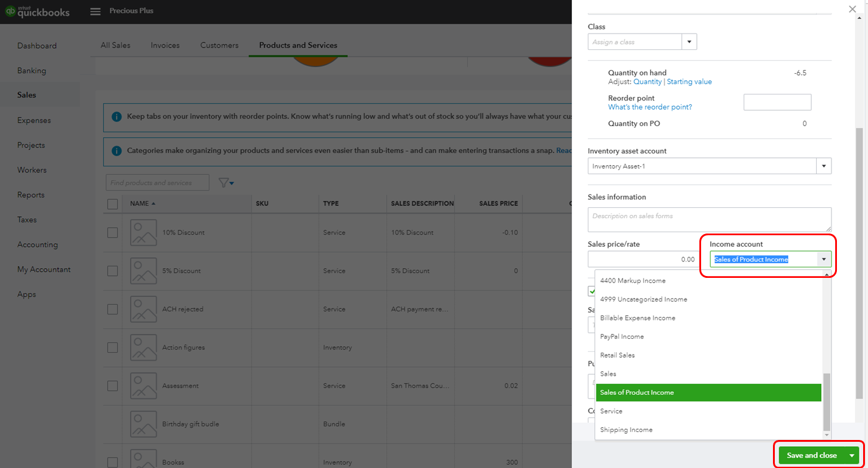Open the Banking section from the sidebar
This screenshot has width=868, height=468.
click(x=32, y=70)
